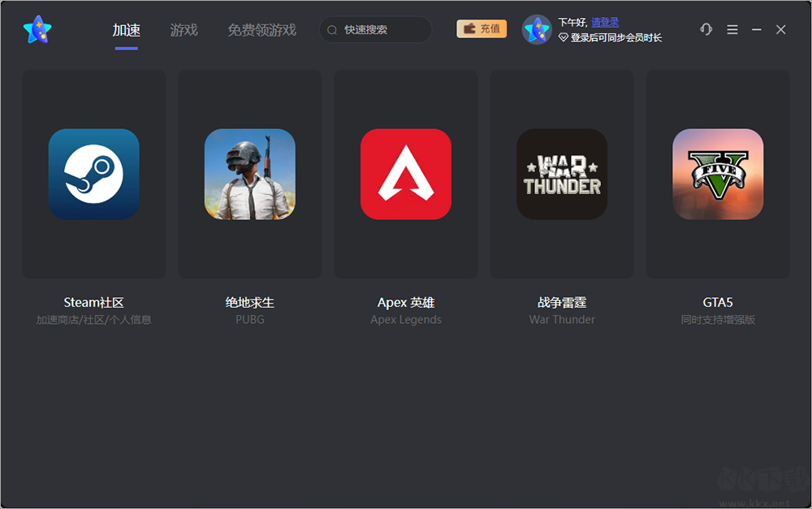Click the Apex Legends subtitle text
The height and width of the screenshot is (509, 812).
(x=406, y=320)
